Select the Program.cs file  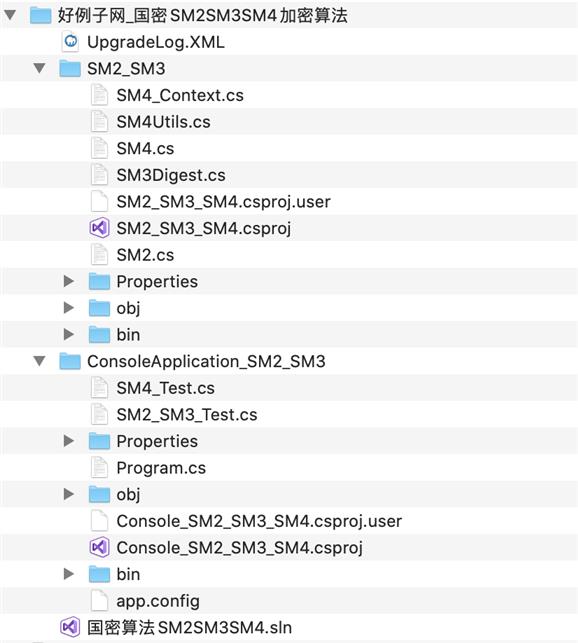click(x=289, y=468)
